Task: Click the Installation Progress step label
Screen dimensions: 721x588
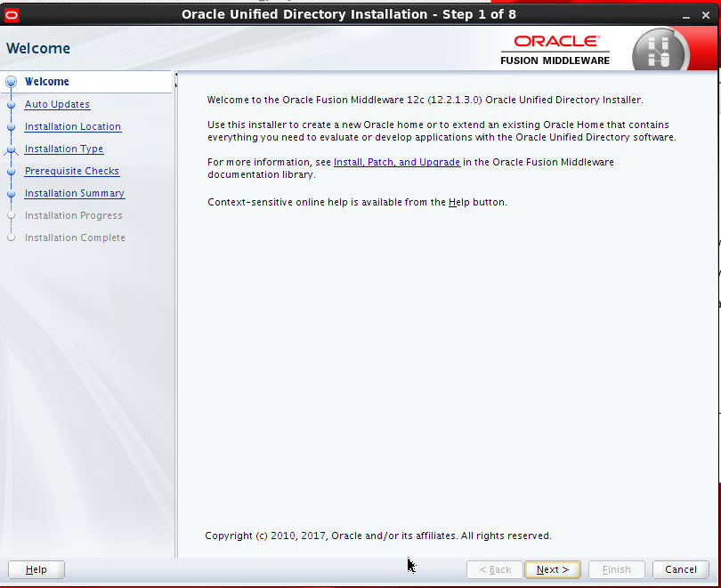Action: 74,215
